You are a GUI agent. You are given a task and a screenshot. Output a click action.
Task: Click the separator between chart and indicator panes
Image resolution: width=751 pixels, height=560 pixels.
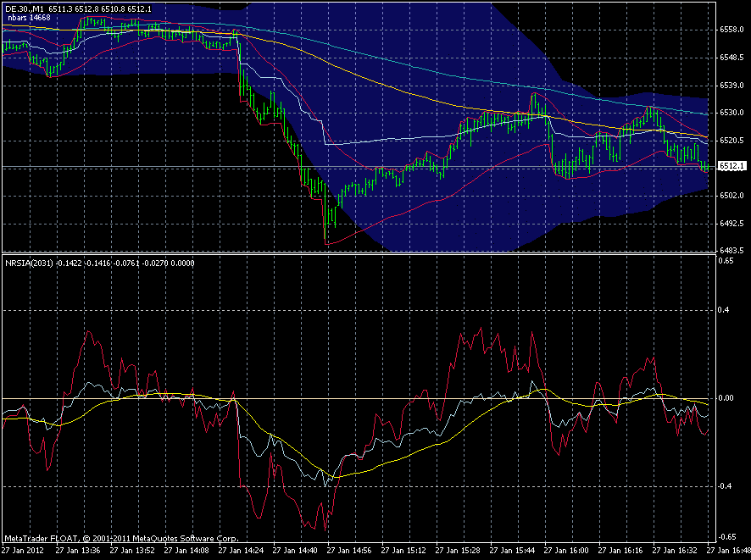(x=373, y=255)
